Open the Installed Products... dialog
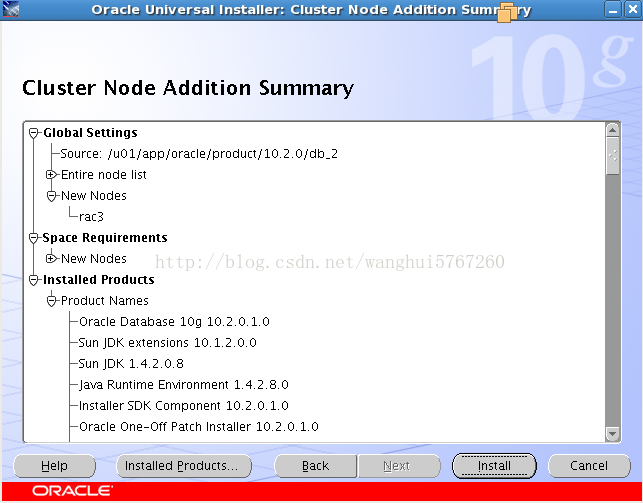 184,466
